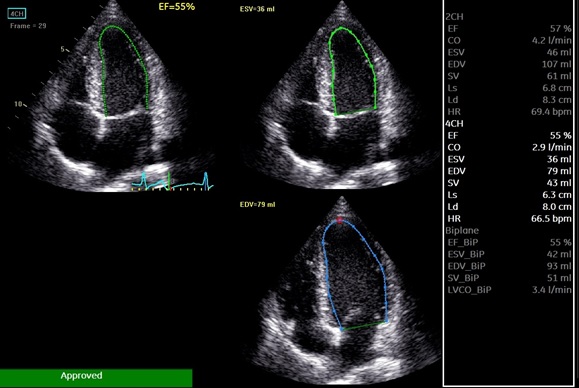579x388 pixels.
Task: Select the Biplane section heading
Action: click(x=462, y=231)
